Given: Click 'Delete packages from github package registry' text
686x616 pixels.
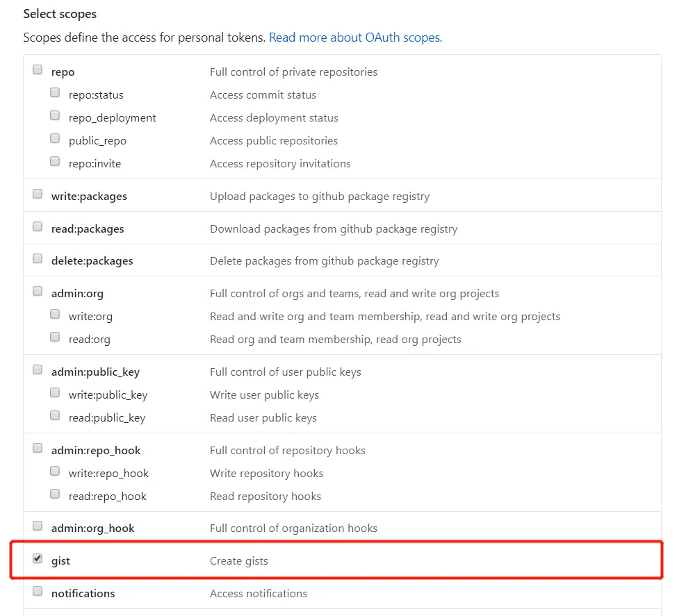Looking at the screenshot, I should click(324, 261).
